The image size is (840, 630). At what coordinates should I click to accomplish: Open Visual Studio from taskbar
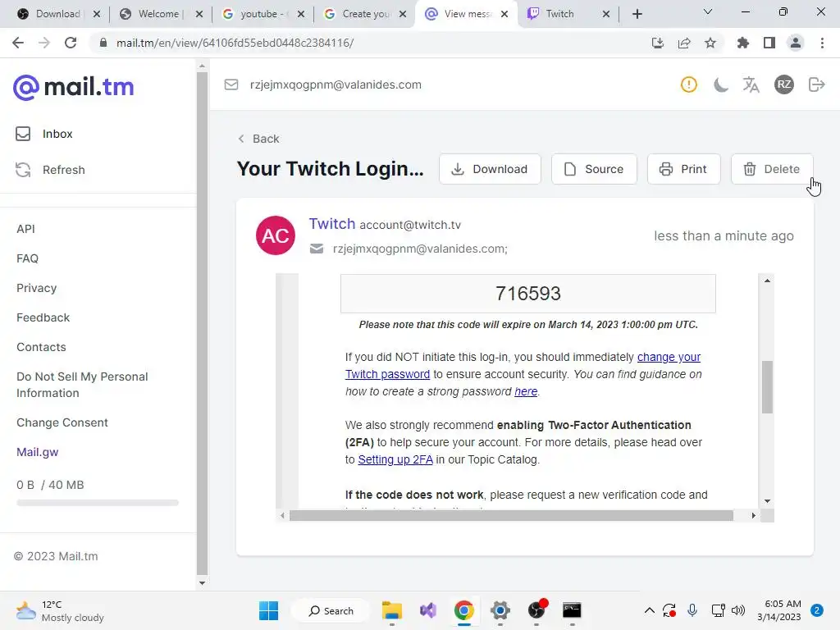(428, 610)
